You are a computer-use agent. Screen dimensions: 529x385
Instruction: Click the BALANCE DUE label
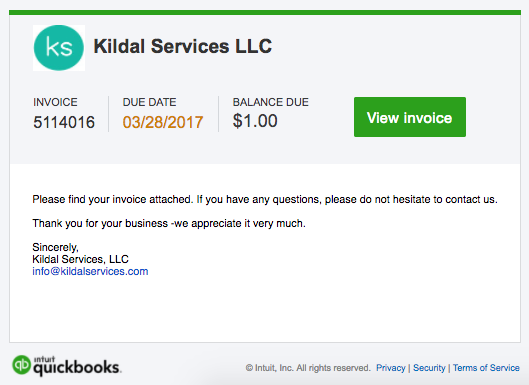pyautogui.click(x=271, y=102)
